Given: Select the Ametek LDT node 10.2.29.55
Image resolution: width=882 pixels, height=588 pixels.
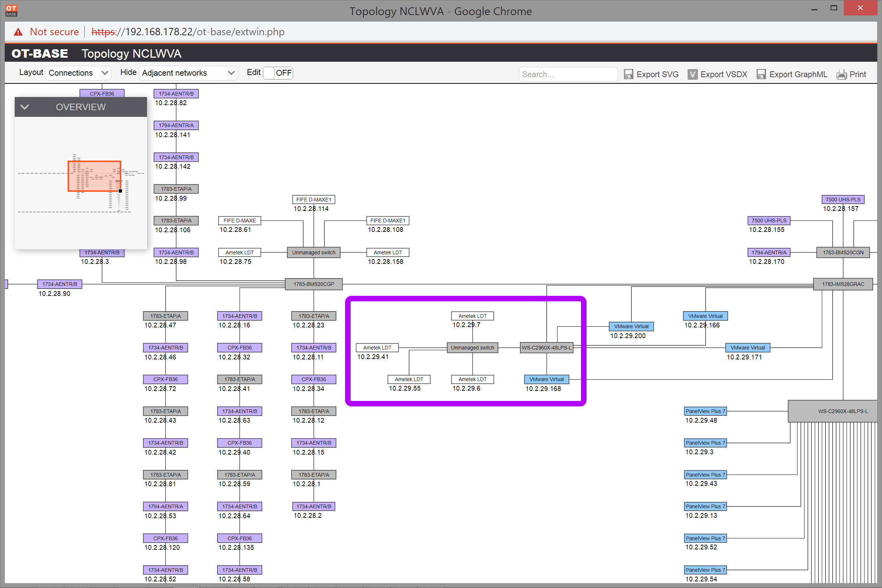Looking at the screenshot, I should (409, 379).
